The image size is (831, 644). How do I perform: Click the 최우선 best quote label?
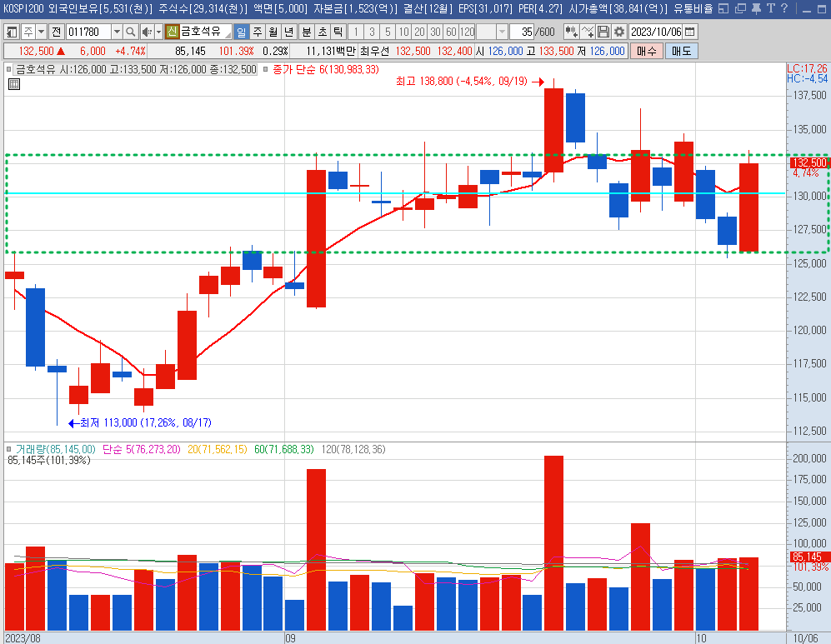pyautogui.click(x=374, y=51)
